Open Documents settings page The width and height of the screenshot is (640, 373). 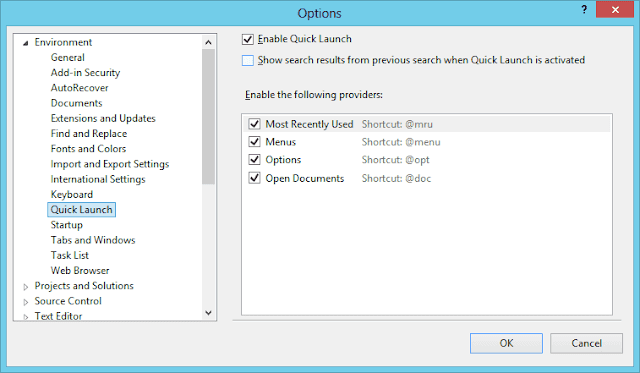[76, 103]
